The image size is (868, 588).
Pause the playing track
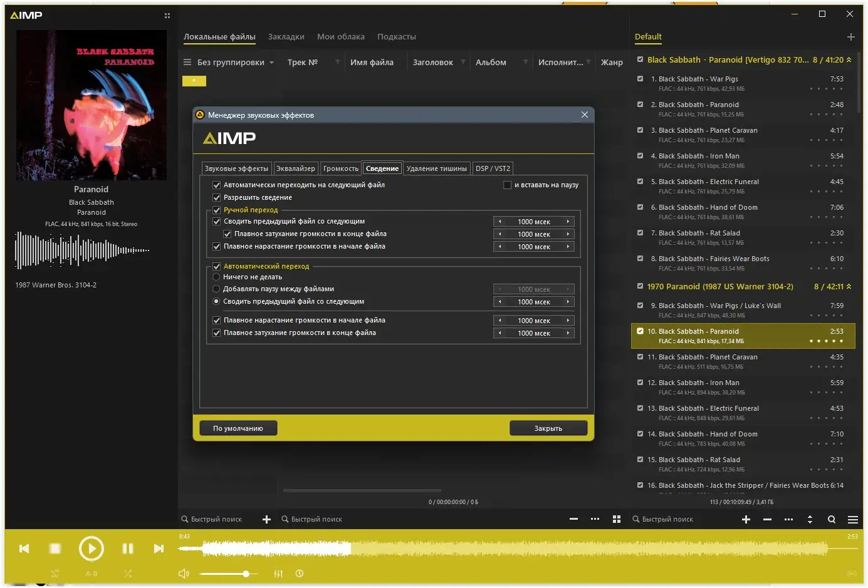pyautogui.click(x=128, y=549)
